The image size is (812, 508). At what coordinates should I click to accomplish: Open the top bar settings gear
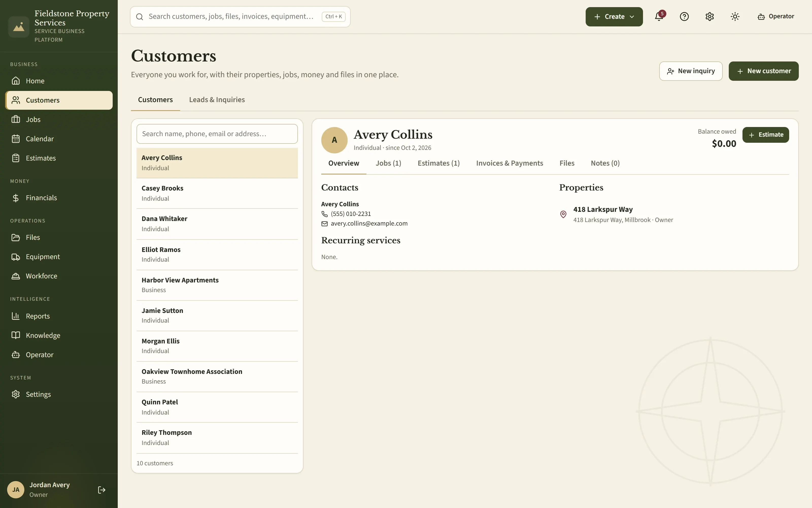(709, 17)
